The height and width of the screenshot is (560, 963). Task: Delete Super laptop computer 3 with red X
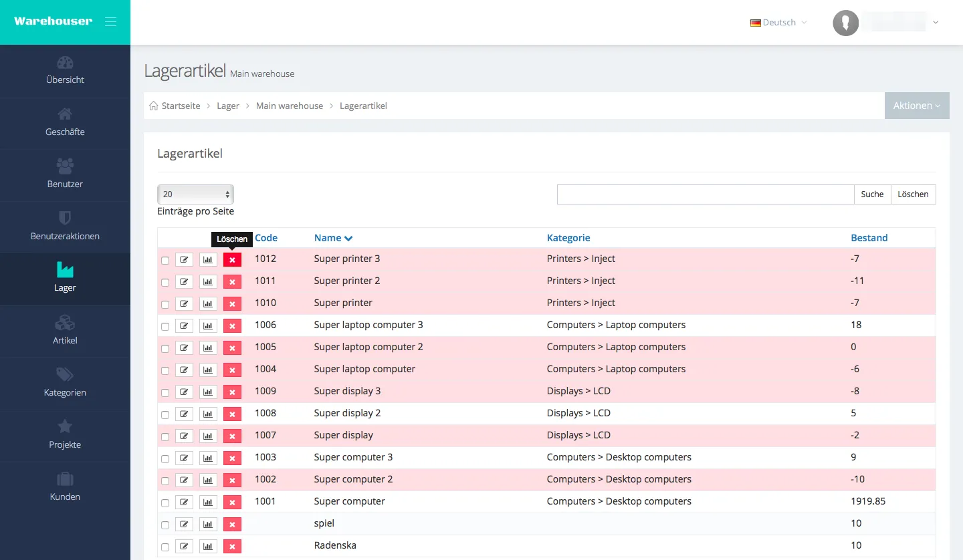pos(232,326)
